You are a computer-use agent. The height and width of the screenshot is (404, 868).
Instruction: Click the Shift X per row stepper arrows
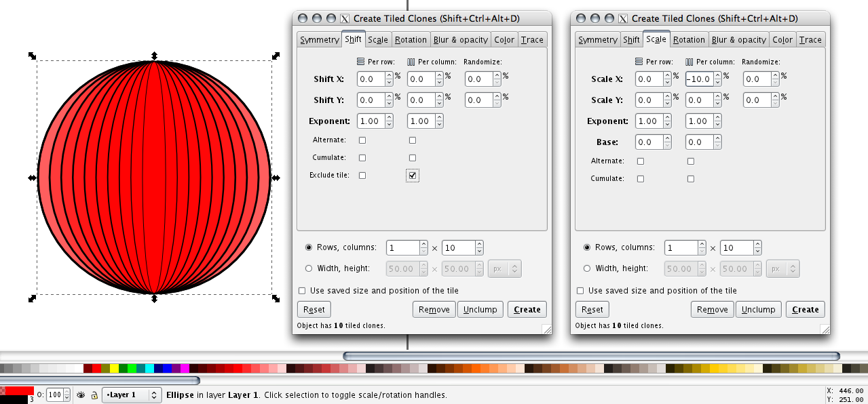[390, 79]
